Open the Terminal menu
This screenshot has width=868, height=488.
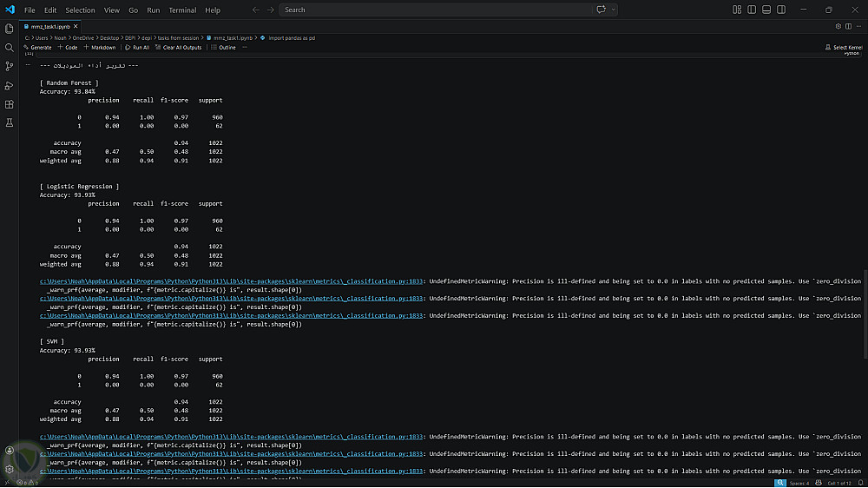point(182,10)
